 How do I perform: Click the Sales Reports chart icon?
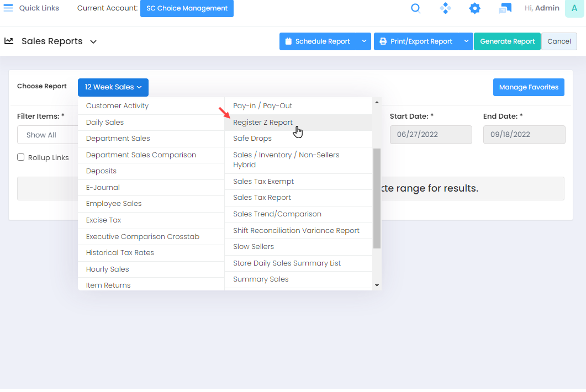coord(9,41)
